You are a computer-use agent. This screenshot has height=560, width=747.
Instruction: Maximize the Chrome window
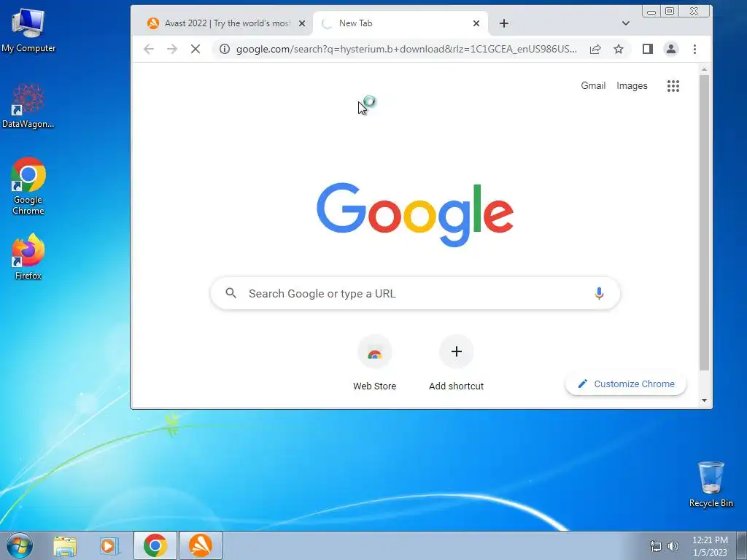(670, 11)
